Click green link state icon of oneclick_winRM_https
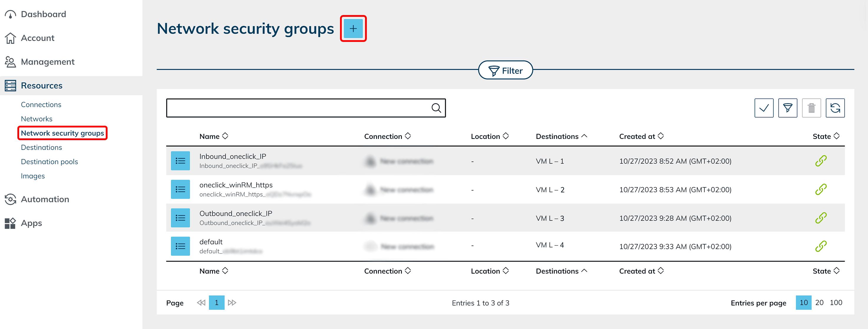 (821, 190)
